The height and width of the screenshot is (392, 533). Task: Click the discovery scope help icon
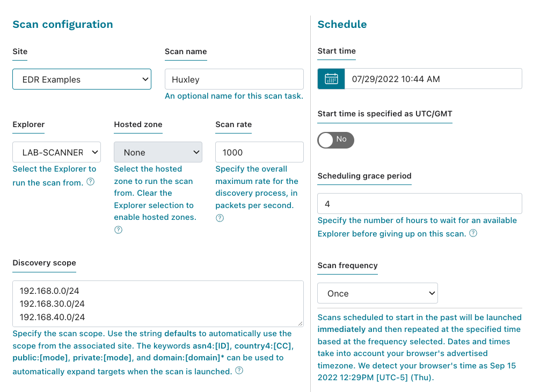(x=239, y=370)
